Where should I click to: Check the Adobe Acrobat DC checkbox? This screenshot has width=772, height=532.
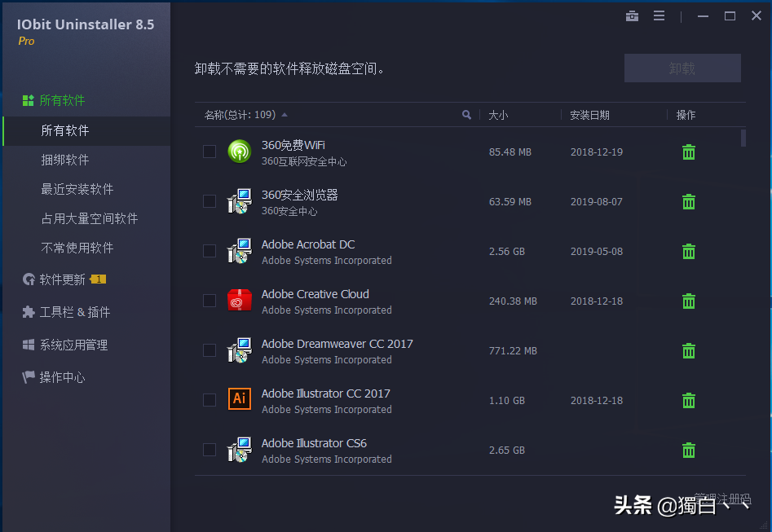click(x=209, y=251)
